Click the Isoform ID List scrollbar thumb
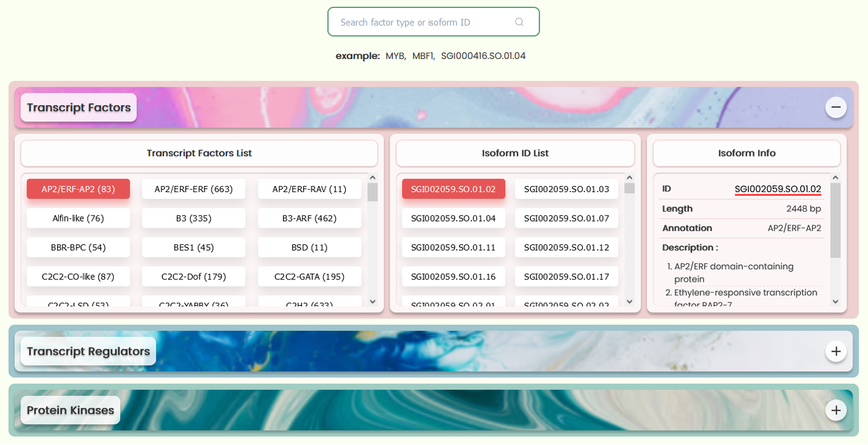This screenshot has width=868, height=445. (629, 188)
